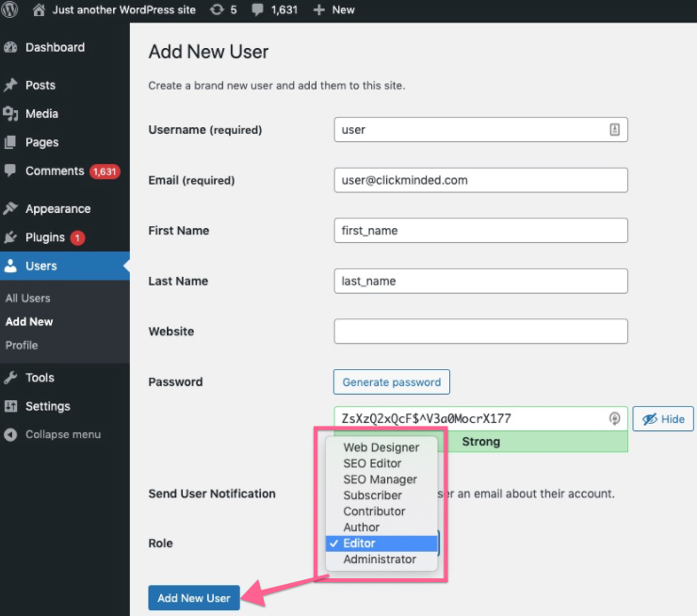Click the WordPress logo icon in admin bar
The width and height of the screenshot is (697, 616).
pyautogui.click(x=12, y=9)
